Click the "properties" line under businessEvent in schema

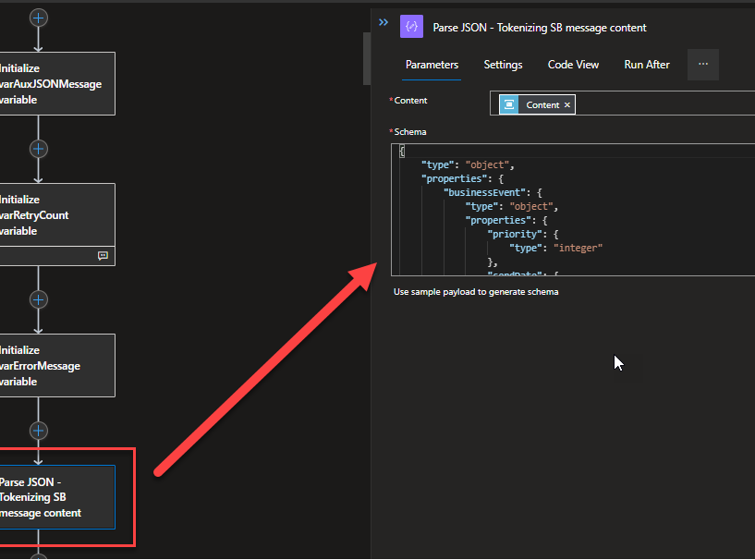pos(506,220)
